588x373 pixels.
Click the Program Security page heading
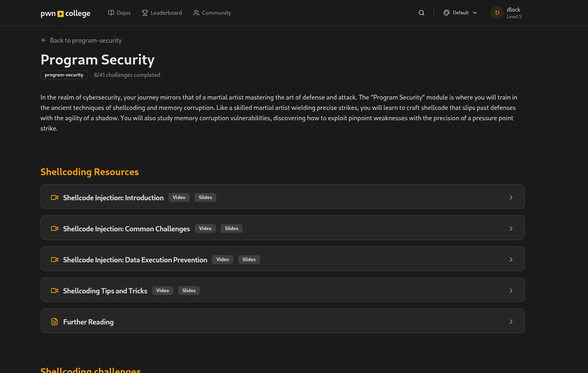coord(98,60)
